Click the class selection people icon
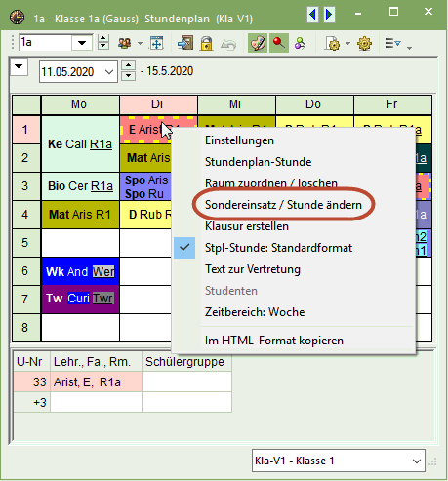 coord(125,43)
